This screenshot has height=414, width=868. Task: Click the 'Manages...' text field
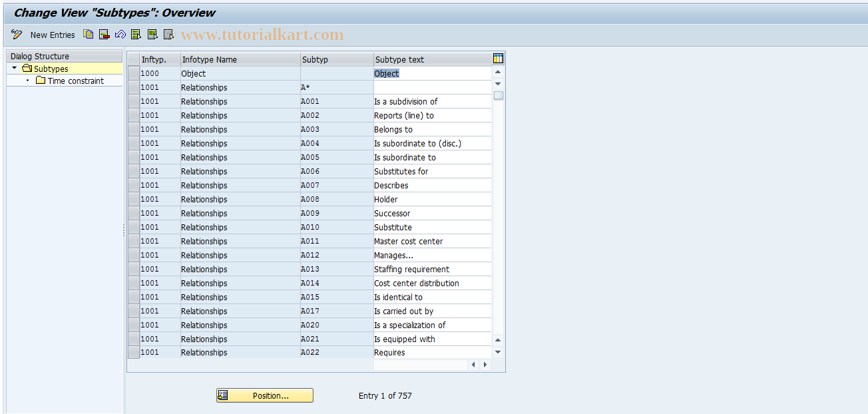tap(433, 255)
